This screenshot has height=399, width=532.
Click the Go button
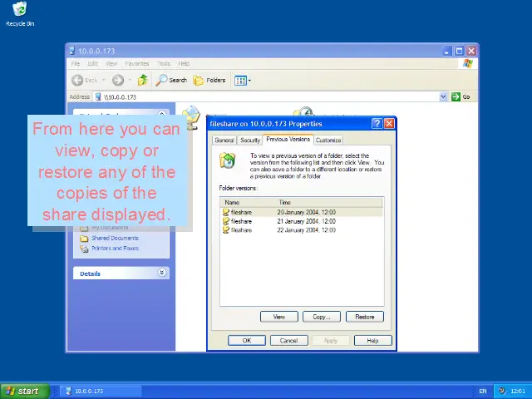coord(461,96)
